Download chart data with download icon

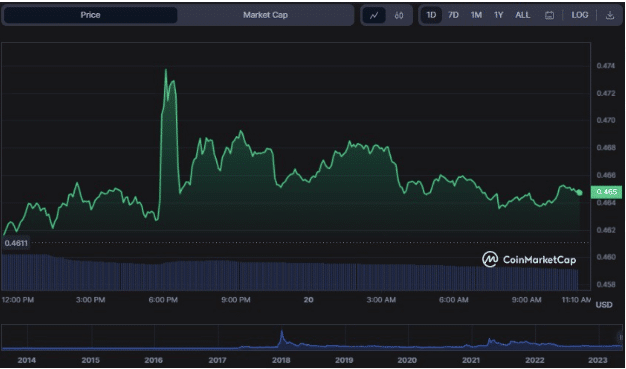610,16
